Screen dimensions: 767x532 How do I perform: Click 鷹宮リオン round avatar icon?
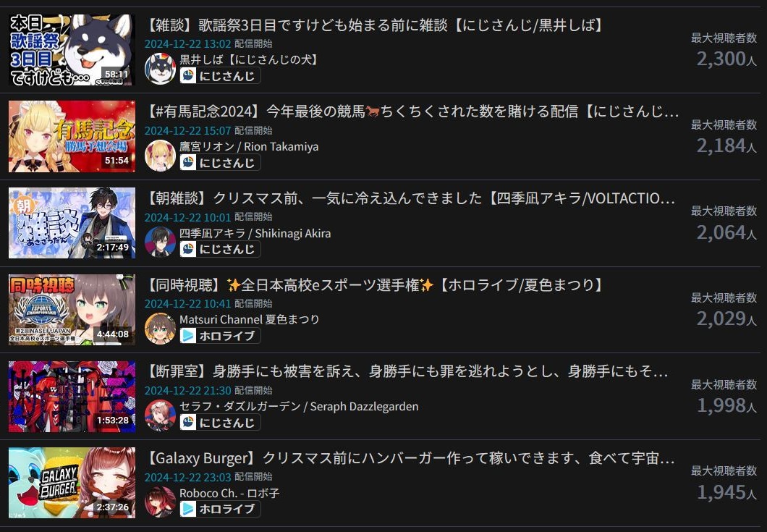160,155
